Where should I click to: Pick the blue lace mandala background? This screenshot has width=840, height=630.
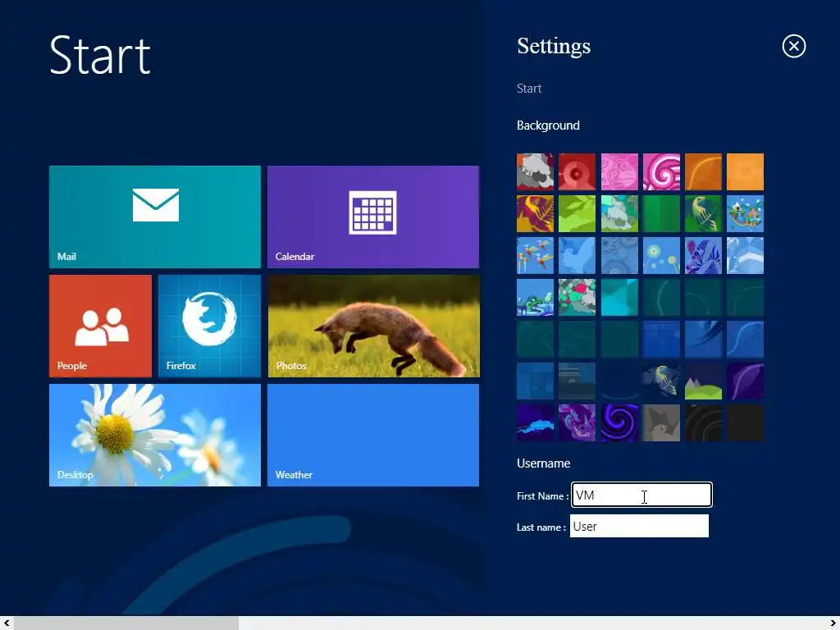[619, 256]
